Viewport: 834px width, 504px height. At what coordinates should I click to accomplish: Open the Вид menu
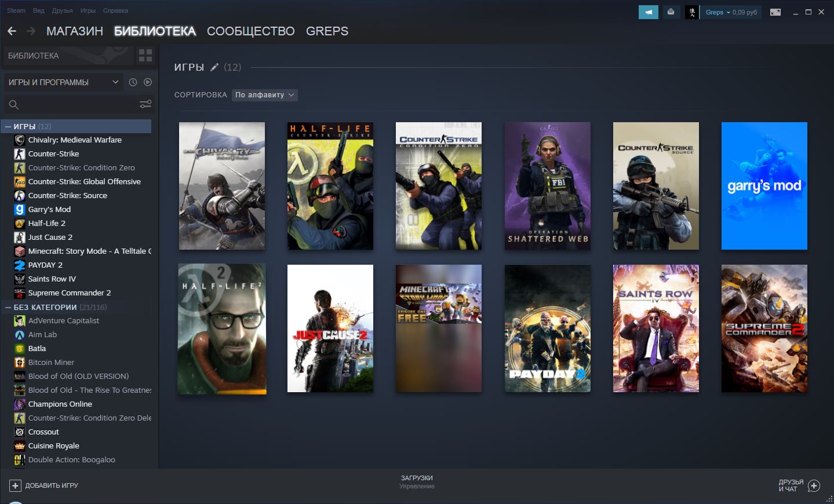(39, 10)
